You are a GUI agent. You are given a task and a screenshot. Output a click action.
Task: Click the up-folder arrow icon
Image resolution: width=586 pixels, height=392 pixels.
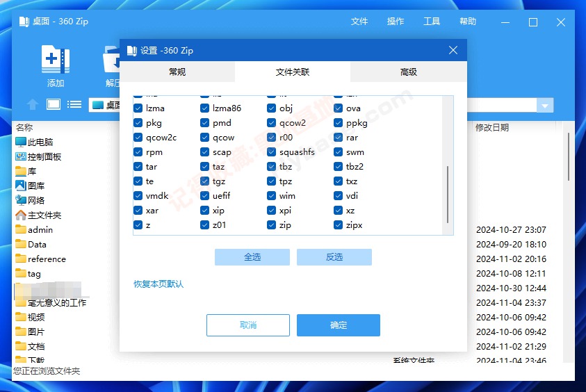33,105
